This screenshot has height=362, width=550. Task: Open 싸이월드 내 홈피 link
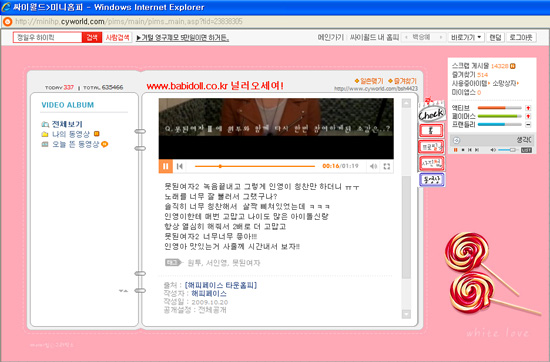[374, 37]
